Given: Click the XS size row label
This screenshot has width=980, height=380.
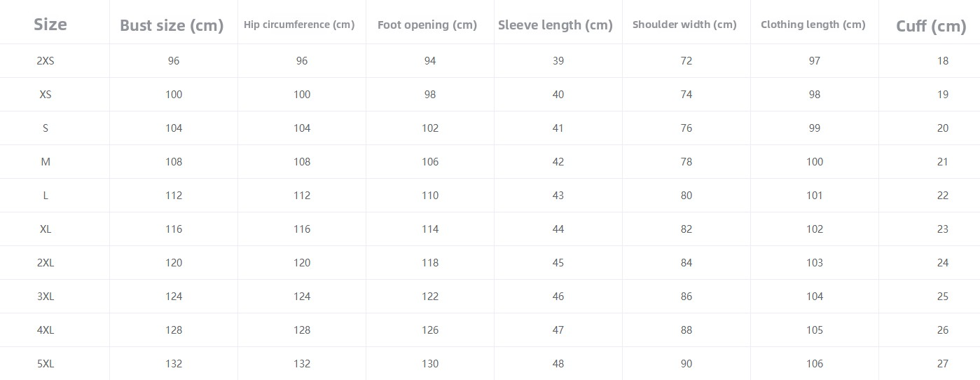Looking at the screenshot, I should [46, 95].
